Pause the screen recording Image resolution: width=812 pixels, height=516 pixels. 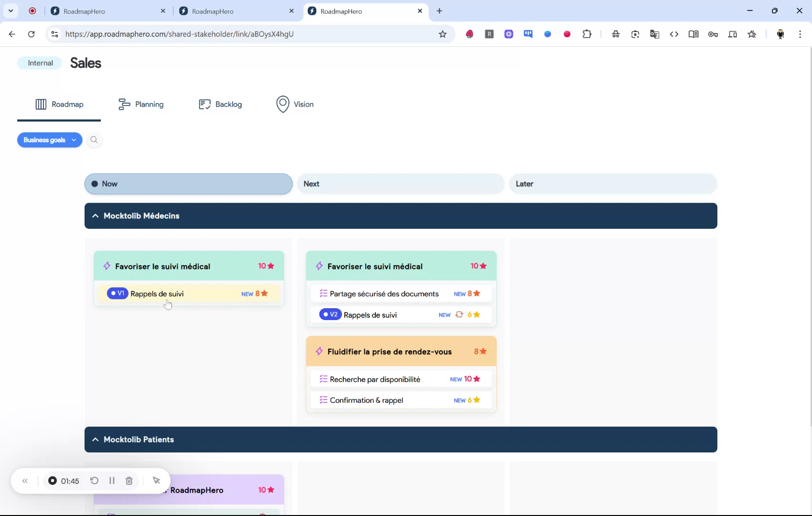(x=112, y=481)
